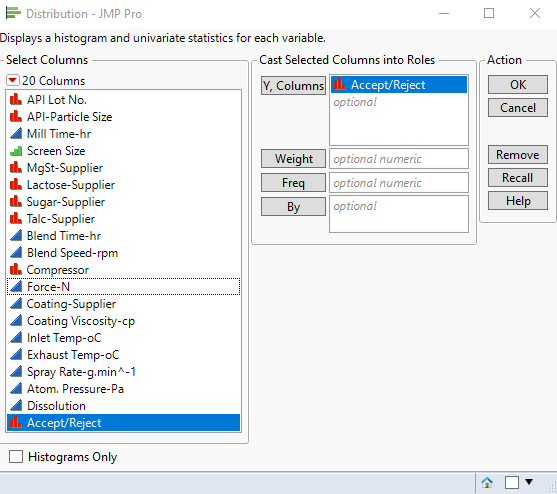Click the nominal icon beside Talc-Supplier
This screenshot has width=557, height=494.
16,219
